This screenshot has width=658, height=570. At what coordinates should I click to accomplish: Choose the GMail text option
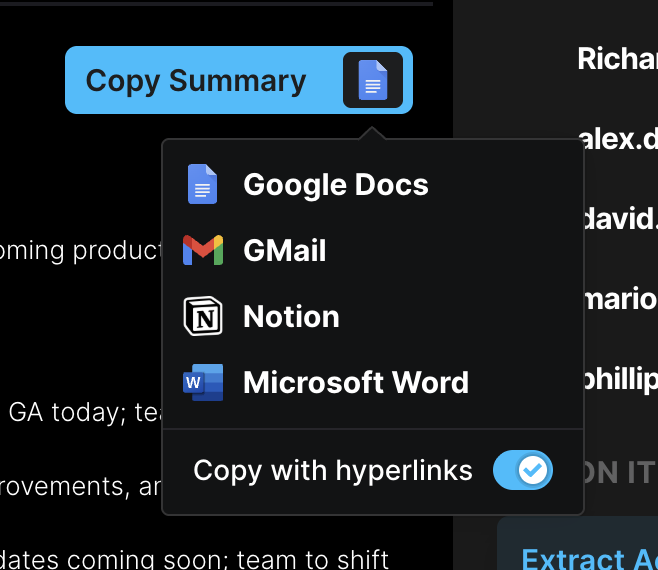284,250
